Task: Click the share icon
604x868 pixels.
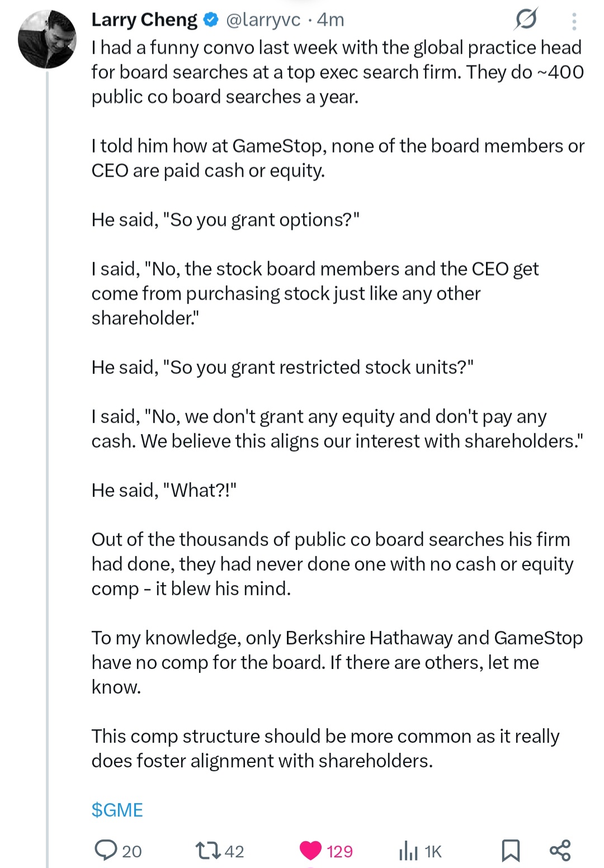Action: pos(560,850)
